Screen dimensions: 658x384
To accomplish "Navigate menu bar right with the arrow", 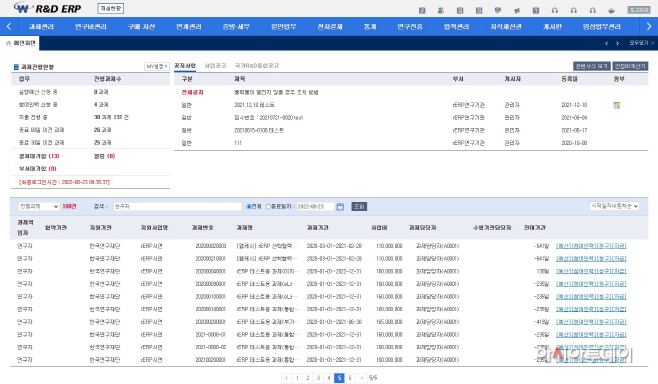I will (x=649, y=26).
